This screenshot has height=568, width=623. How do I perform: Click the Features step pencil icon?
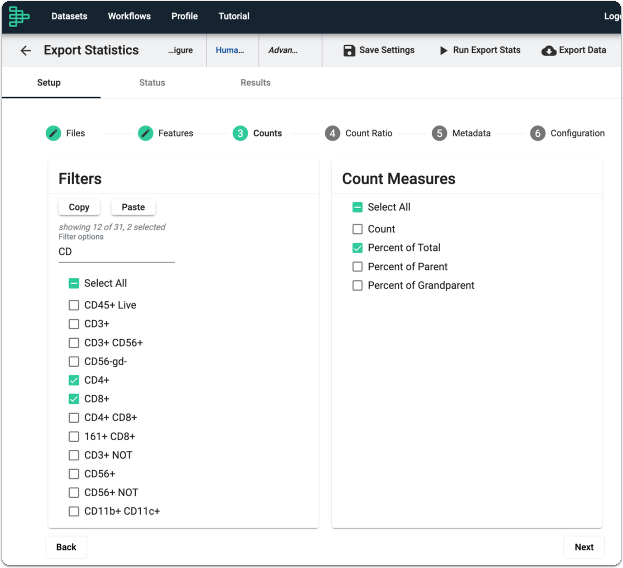[x=145, y=133]
